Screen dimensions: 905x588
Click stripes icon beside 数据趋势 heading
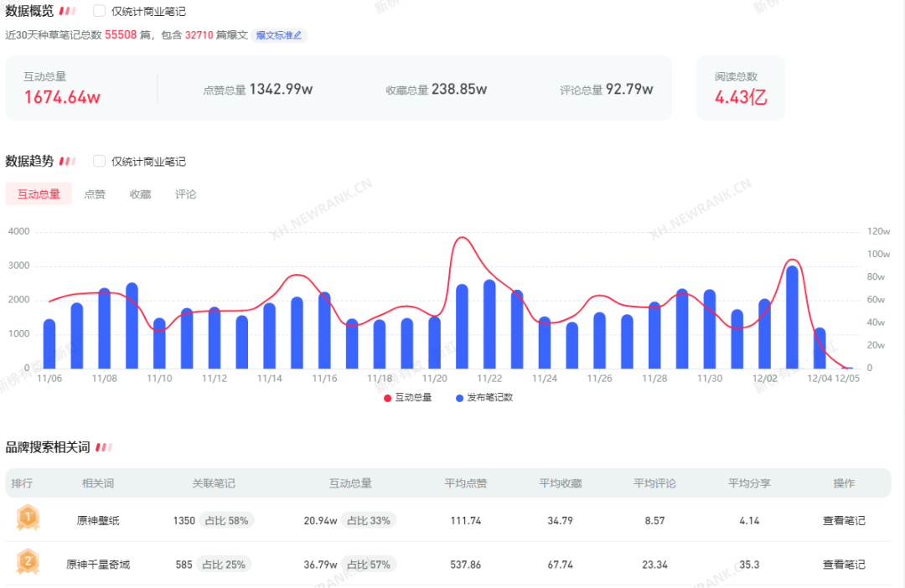click(68, 161)
